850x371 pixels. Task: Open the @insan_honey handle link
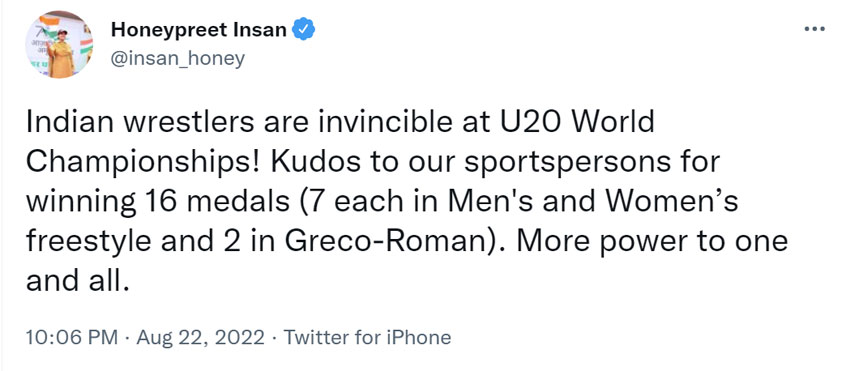point(178,59)
